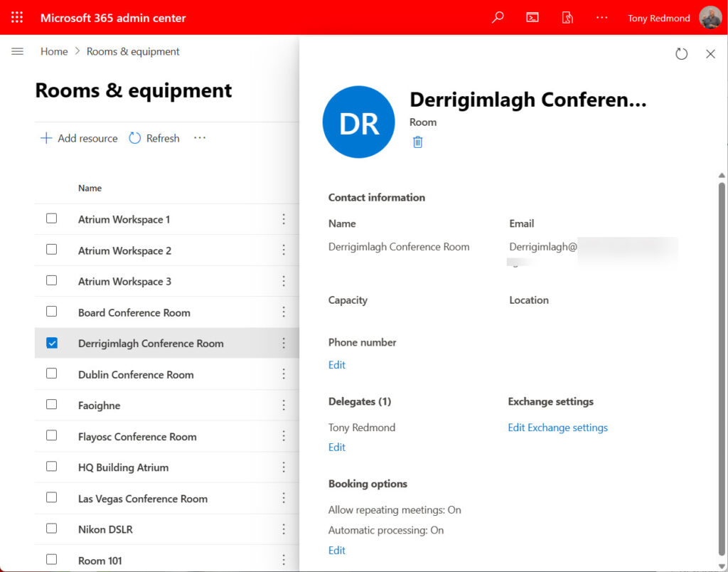Edit contact information link under Phone number
The width and height of the screenshot is (728, 572).
coord(336,365)
